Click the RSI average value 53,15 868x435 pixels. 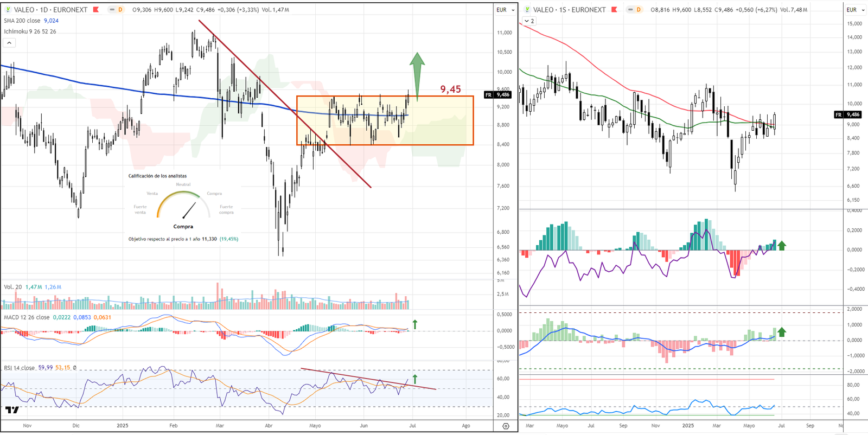[63, 368]
